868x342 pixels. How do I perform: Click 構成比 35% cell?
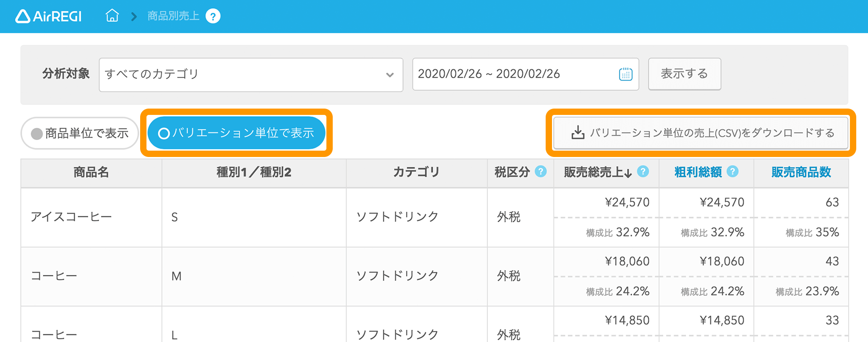[812, 233]
